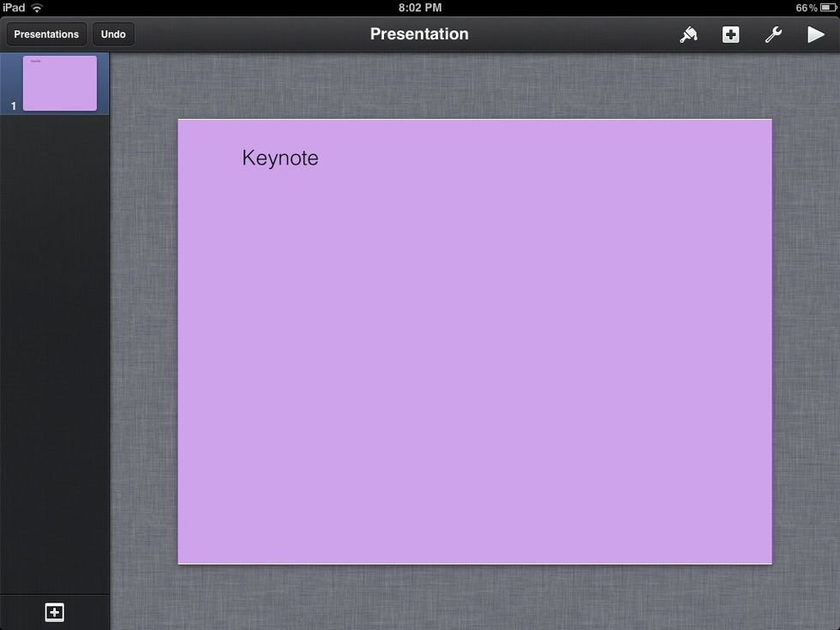Open the Format paintbrush inspector
The image size is (840, 630).
click(x=688, y=34)
